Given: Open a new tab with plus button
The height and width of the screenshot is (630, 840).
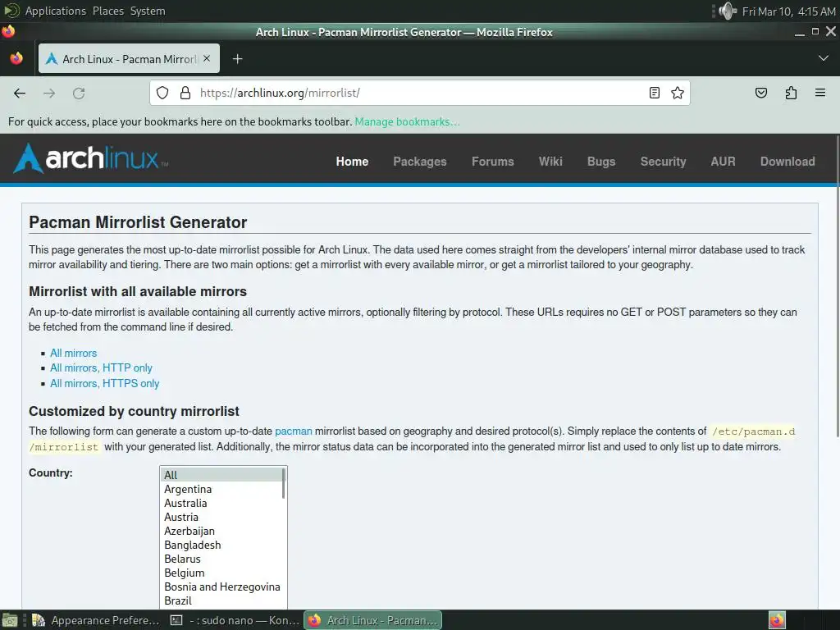Looking at the screenshot, I should 237,59.
